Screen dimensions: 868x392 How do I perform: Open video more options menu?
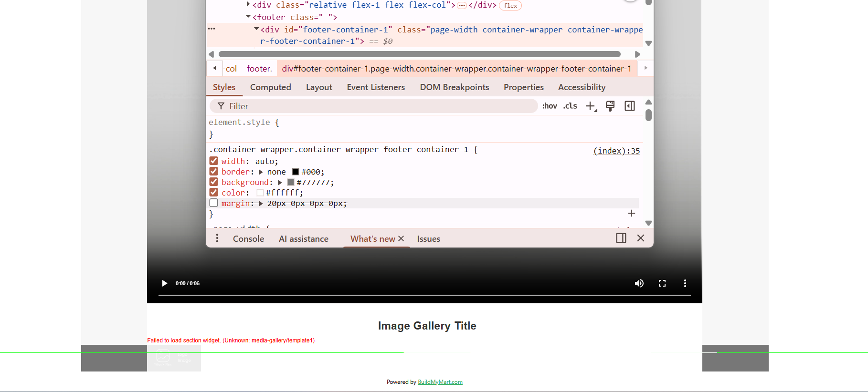point(685,283)
